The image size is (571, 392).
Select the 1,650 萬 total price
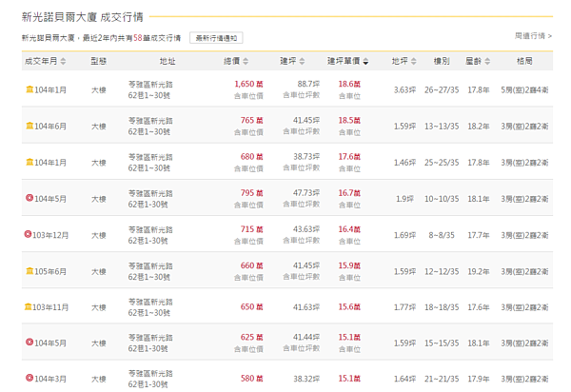click(248, 84)
